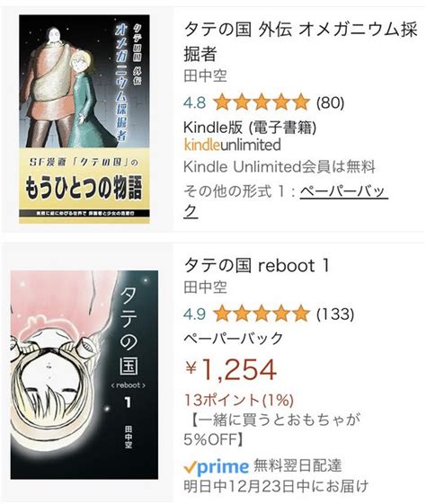Open the (133) review count
Screen dimensions: 426x504
pyautogui.click(x=335, y=314)
